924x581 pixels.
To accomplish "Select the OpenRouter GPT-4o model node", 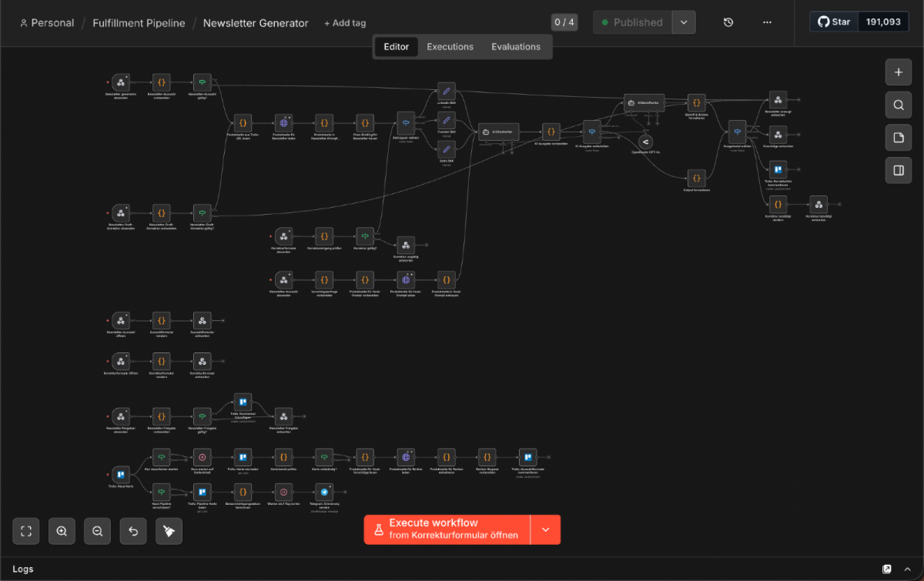I will (x=645, y=142).
